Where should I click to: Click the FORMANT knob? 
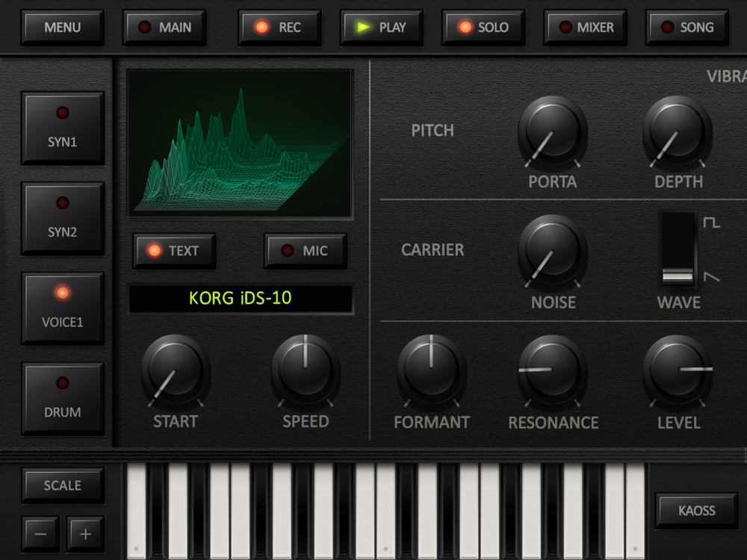pyautogui.click(x=432, y=370)
